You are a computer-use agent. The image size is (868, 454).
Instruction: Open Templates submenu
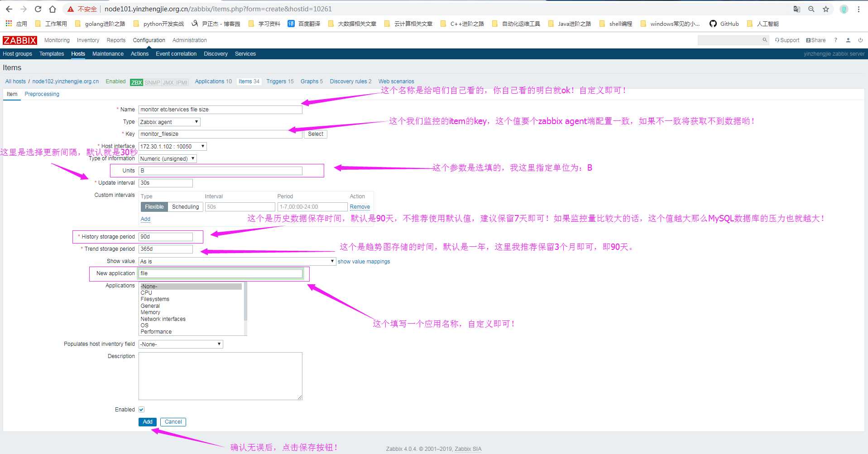pos(52,54)
